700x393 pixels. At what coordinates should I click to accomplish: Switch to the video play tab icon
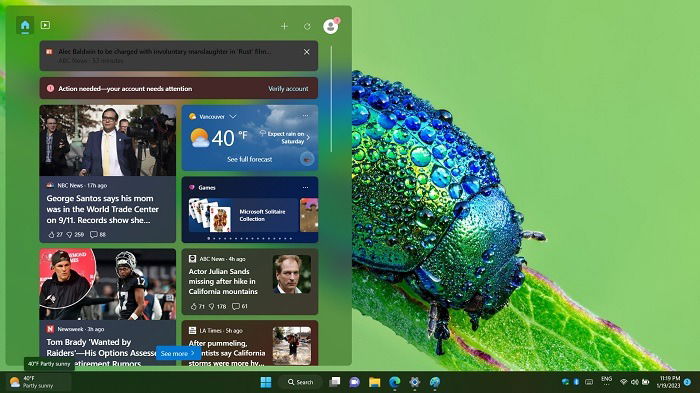pyautogui.click(x=45, y=25)
